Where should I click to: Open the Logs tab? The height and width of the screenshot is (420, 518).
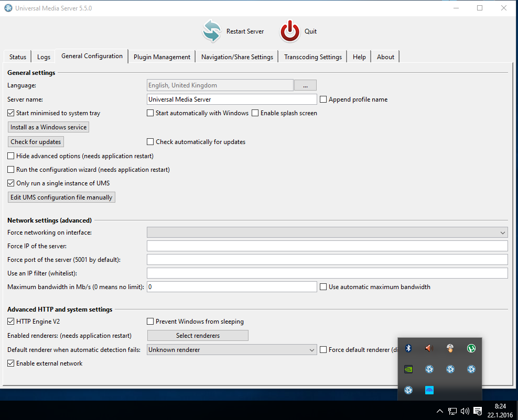point(44,57)
